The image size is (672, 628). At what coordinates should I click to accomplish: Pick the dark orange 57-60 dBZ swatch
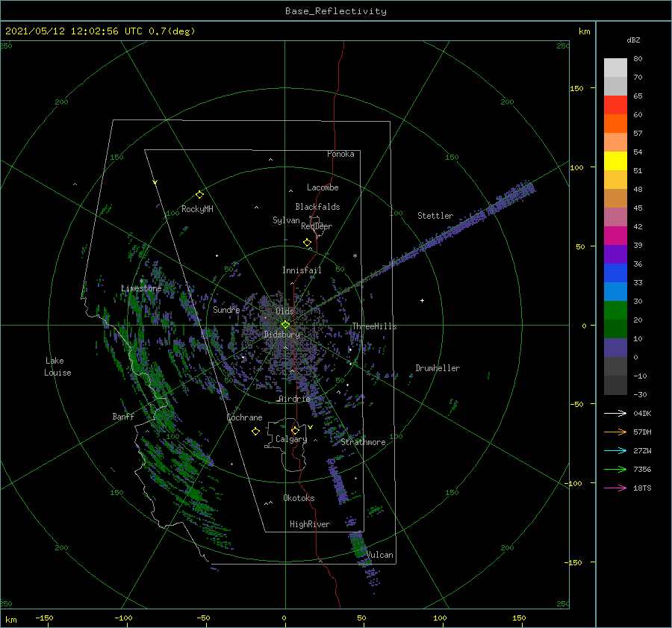click(615, 124)
